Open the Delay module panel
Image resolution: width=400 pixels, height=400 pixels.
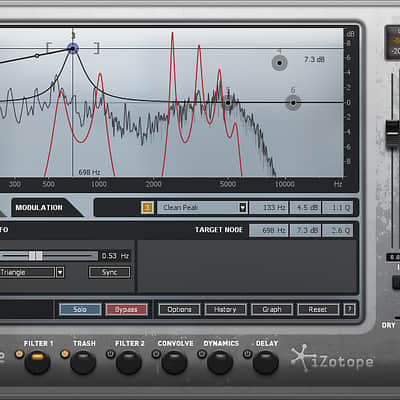pos(266,362)
